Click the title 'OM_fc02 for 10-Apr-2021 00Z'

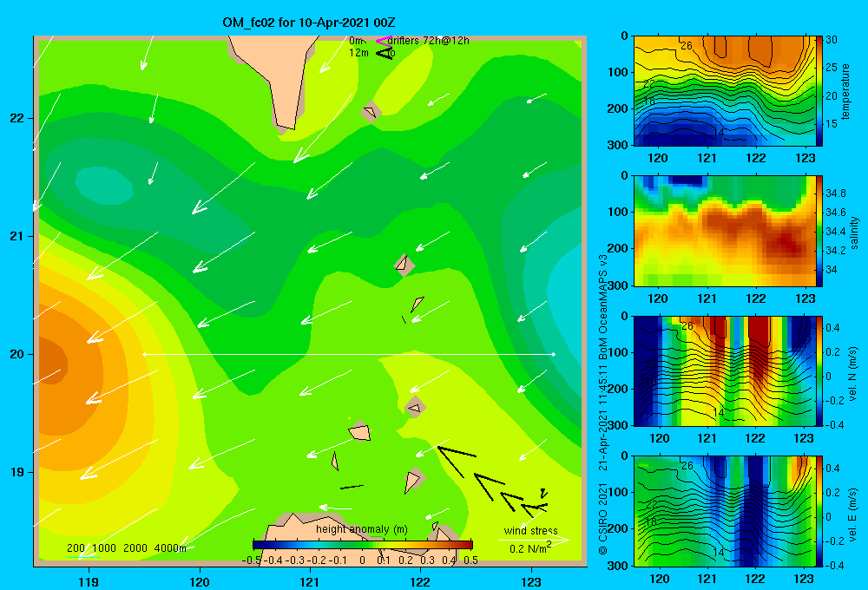click(x=309, y=23)
